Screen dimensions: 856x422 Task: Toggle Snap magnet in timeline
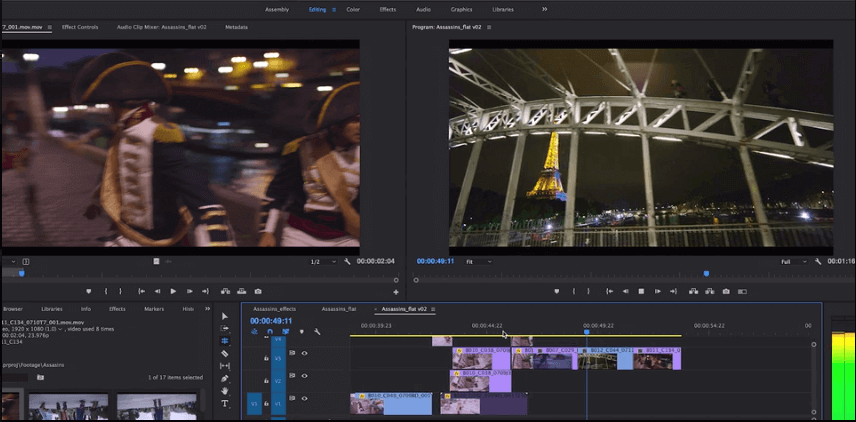point(270,331)
